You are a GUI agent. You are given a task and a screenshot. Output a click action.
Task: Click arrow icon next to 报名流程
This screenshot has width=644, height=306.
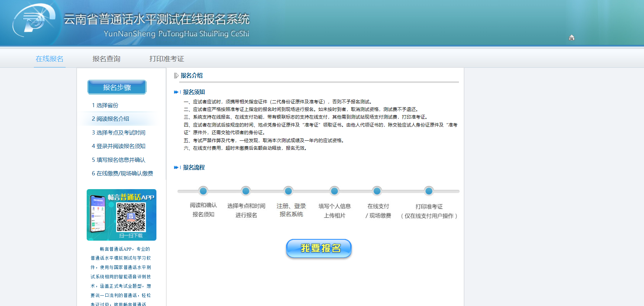click(x=177, y=167)
